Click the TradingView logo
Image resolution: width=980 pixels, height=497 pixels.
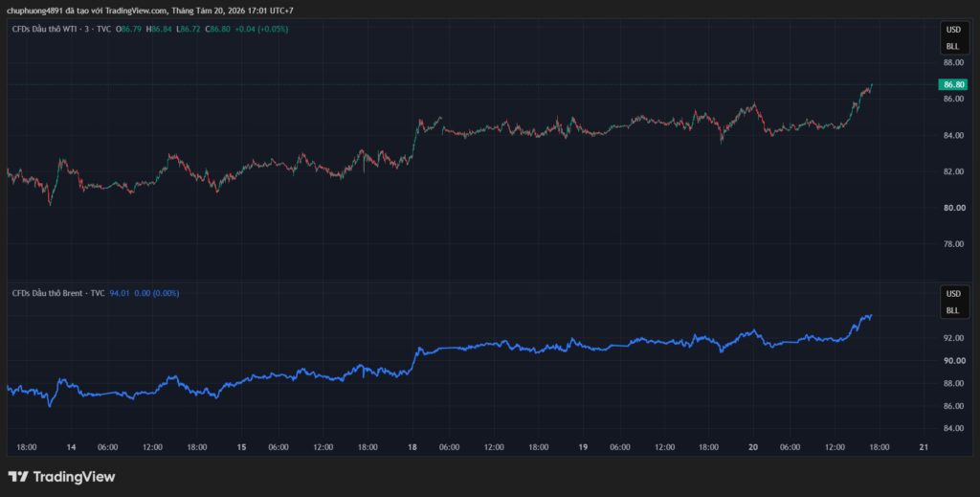[61, 477]
